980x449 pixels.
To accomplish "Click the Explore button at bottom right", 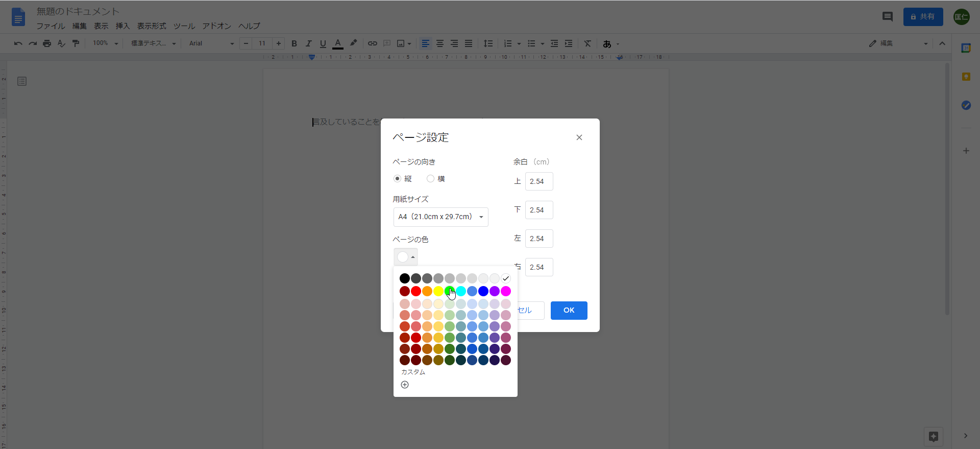I will pyautogui.click(x=934, y=437).
